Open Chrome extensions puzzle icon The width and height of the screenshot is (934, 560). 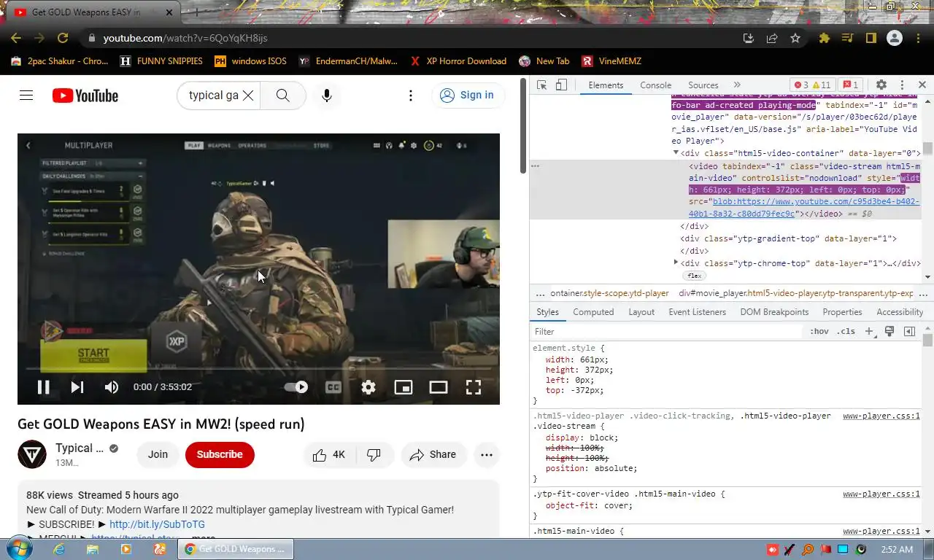[825, 38]
